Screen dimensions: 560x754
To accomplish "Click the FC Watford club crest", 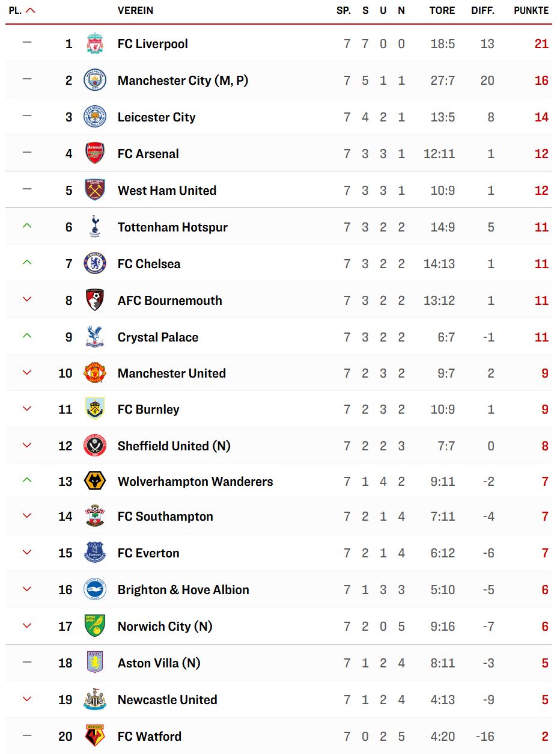I will click(x=95, y=736).
